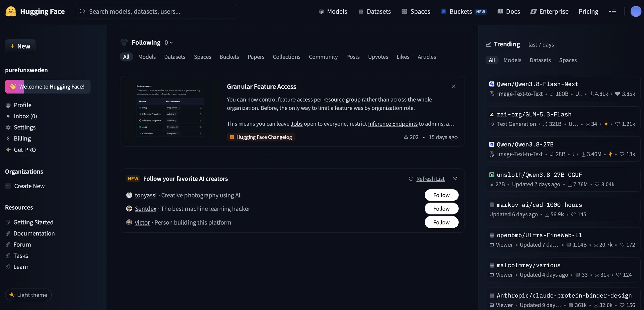Open the Jobs link in the changelog

coord(297,124)
